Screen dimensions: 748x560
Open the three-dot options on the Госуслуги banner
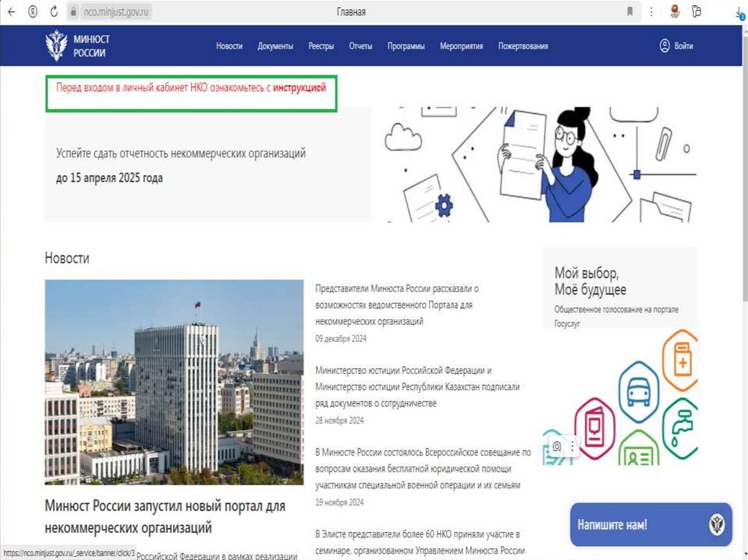[x=572, y=447]
